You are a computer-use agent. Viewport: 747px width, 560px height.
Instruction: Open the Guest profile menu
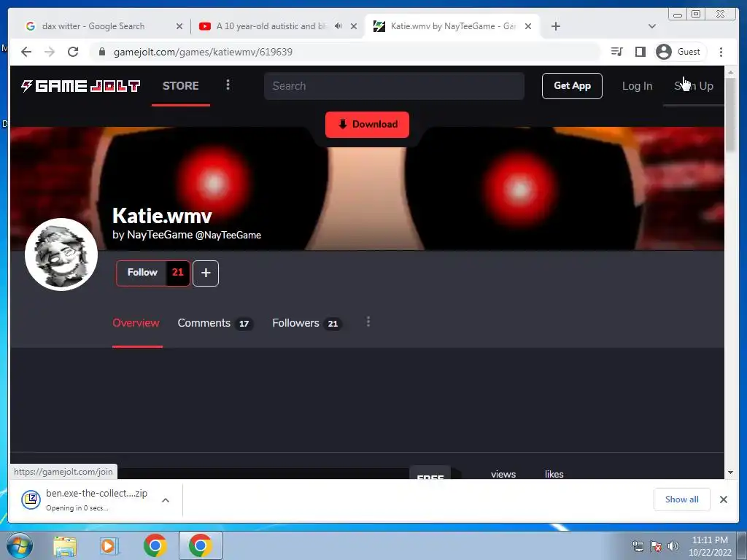679,52
